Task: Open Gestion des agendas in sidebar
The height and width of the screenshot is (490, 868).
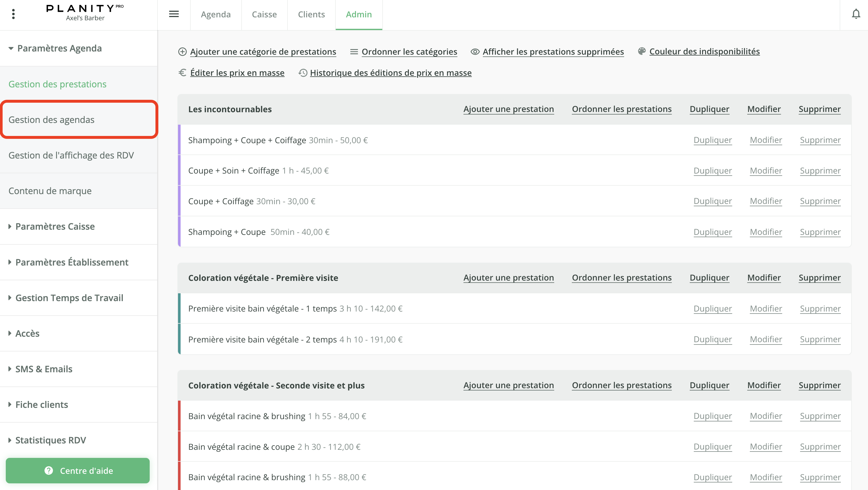Action: point(51,120)
